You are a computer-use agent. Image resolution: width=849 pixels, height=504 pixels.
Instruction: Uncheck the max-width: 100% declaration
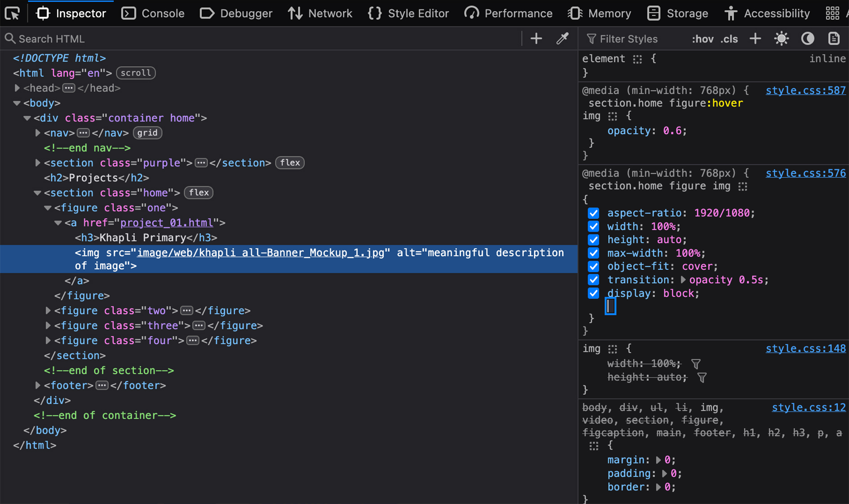[593, 253]
